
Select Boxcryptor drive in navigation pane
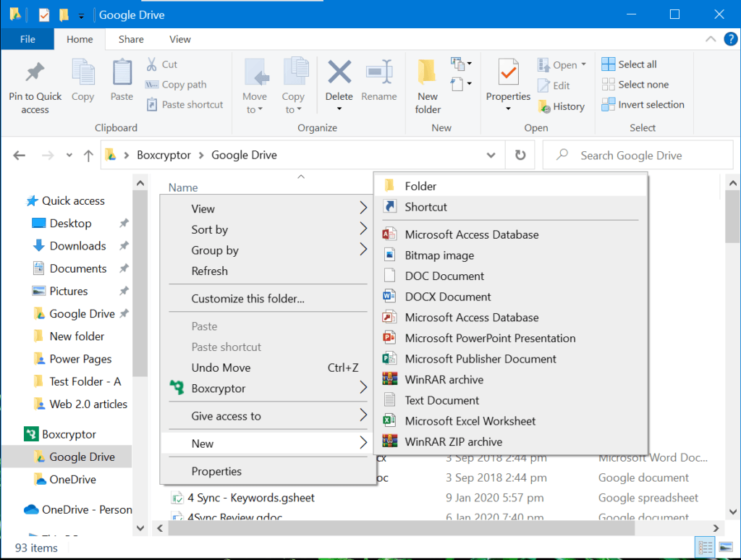point(69,434)
